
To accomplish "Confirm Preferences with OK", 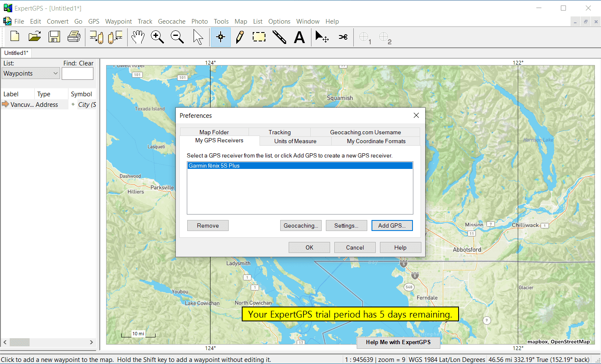I will 309,247.
